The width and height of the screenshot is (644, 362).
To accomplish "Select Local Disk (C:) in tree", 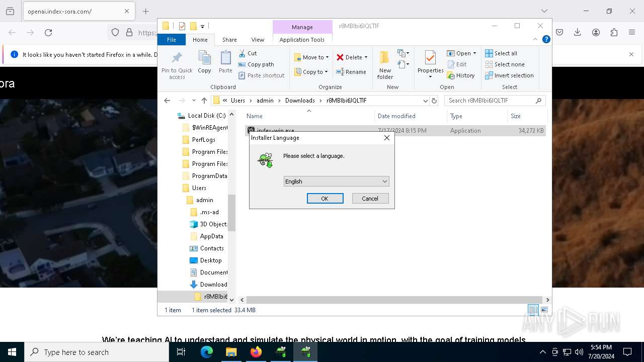I will click(202, 116).
